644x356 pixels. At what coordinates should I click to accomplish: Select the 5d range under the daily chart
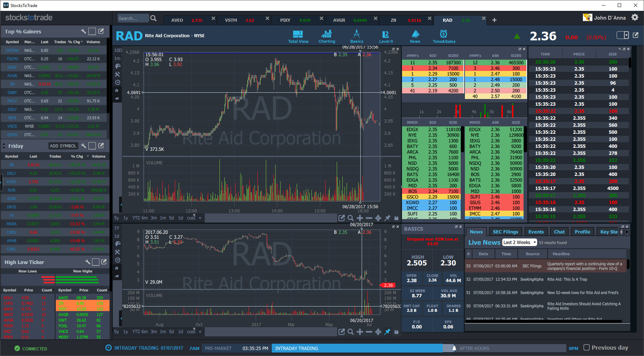click(171, 331)
